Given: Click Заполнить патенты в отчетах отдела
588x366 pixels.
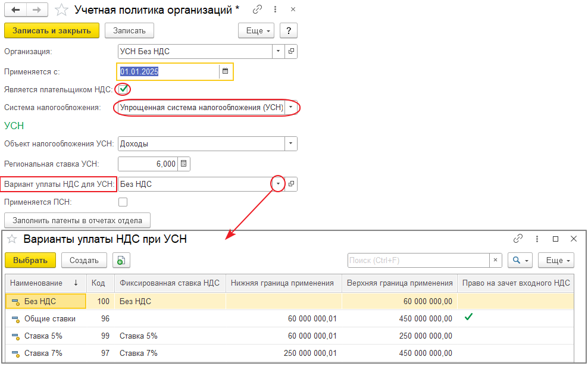Looking at the screenshot, I should click(x=77, y=221).
